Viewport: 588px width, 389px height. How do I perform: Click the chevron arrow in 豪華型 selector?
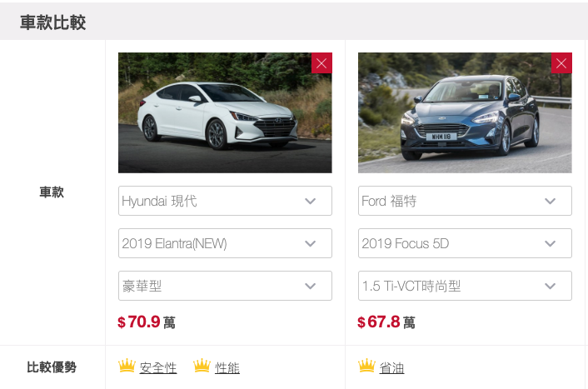(310, 286)
